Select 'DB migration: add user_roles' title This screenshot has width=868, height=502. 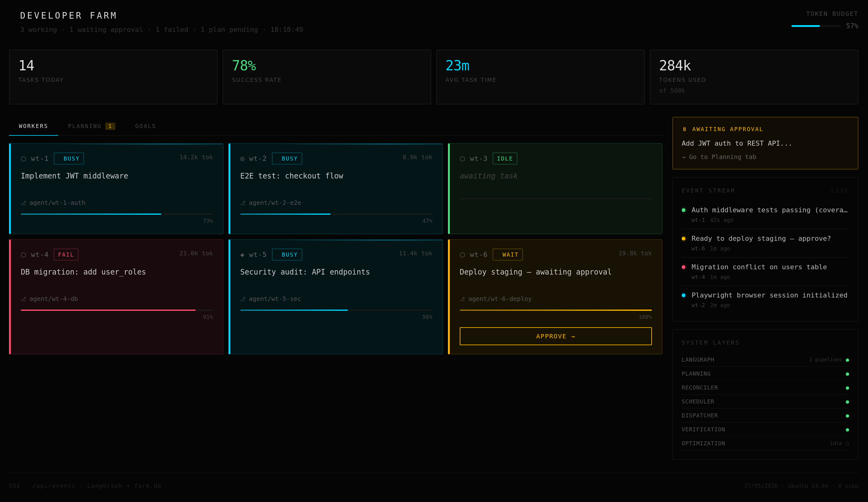pos(83,272)
